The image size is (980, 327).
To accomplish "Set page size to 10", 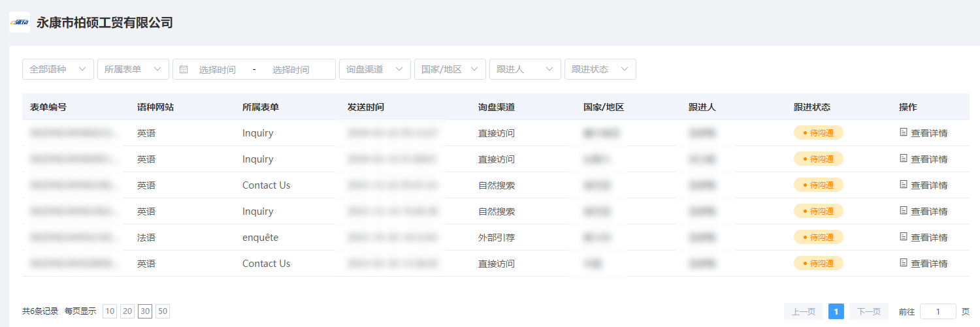I will [110, 311].
